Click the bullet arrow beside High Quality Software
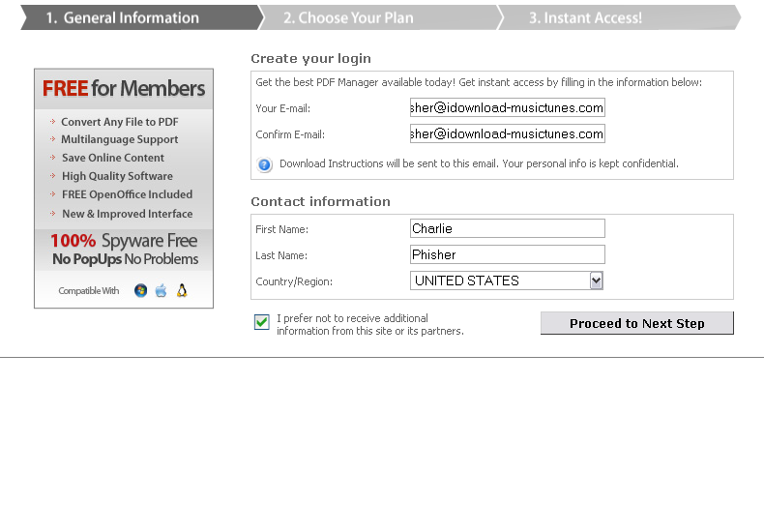This screenshot has height=532, width=764. tap(52, 175)
